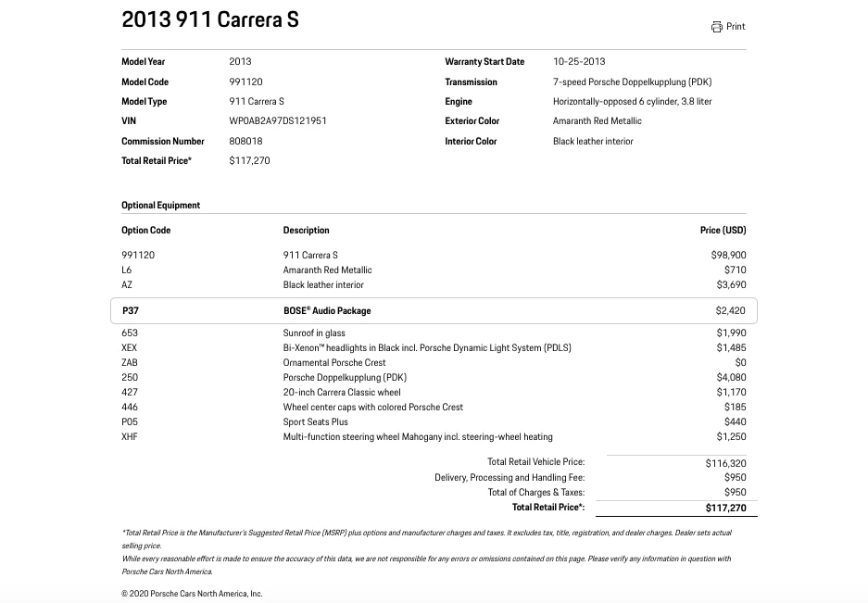Click the Horizontally-opposed 6 cylinder engine value
This screenshot has height=603, width=868.
(x=632, y=101)
